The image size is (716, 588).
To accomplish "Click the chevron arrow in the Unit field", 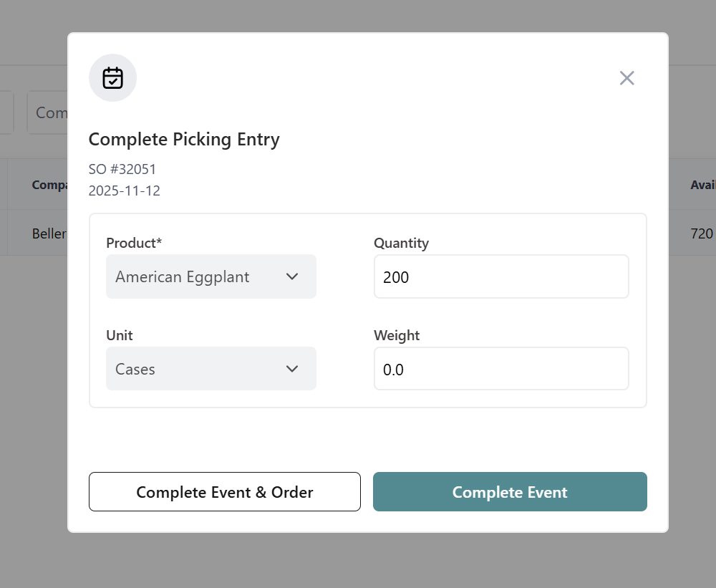I will pos(292,369).
